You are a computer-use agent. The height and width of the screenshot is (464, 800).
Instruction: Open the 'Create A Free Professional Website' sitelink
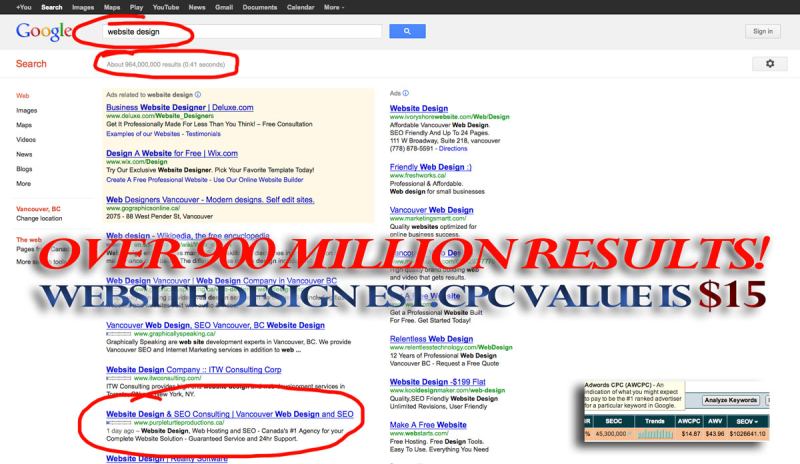(157, 180)
